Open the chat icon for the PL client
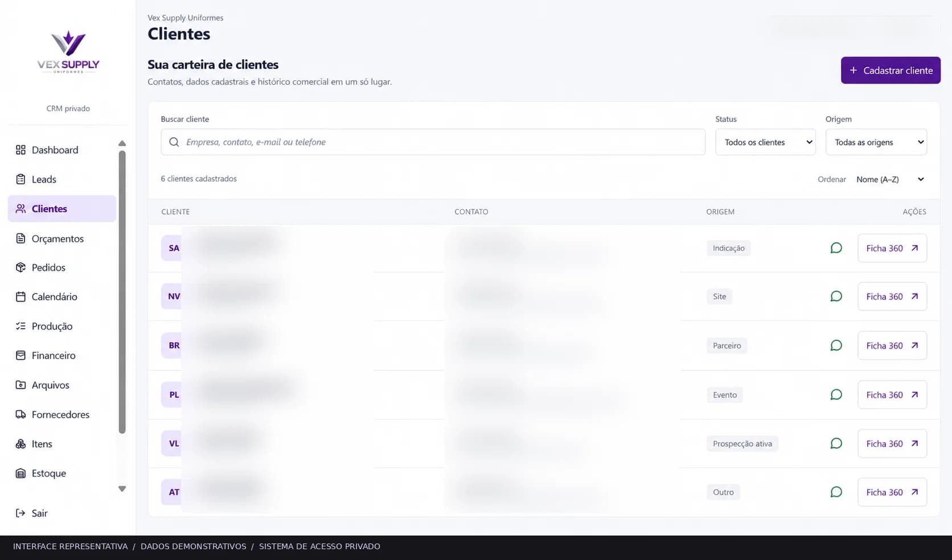952x560 pixels. coord(836,395)
